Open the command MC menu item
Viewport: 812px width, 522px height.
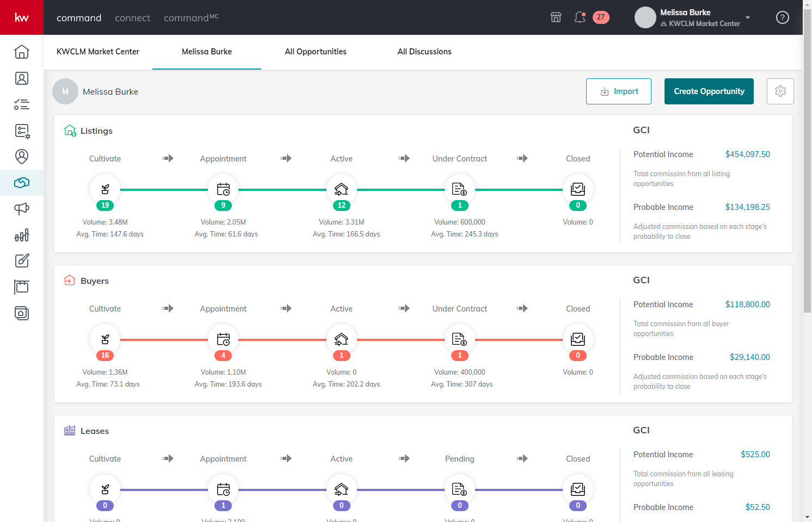(x=191, y=18)
